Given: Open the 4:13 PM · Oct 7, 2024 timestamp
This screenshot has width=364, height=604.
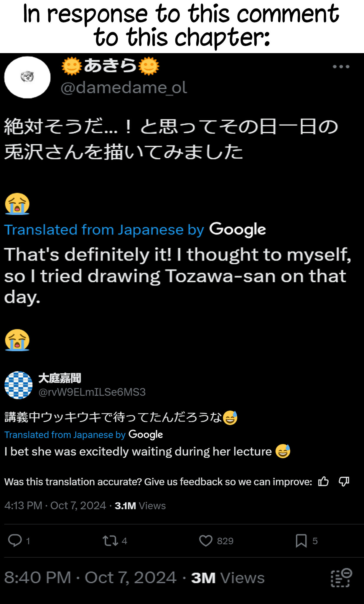Looking at the screenshot, I should click(x=55, y=505).
